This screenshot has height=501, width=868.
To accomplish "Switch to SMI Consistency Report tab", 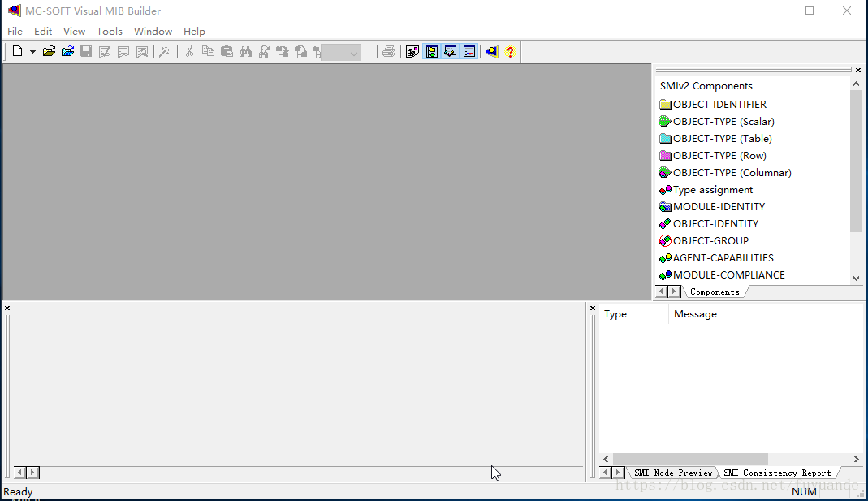I will [777, 473].
